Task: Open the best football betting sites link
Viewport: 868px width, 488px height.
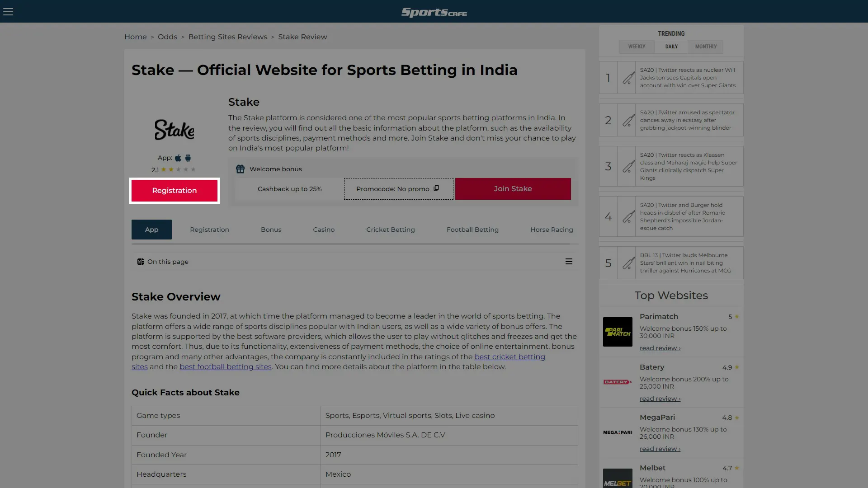Action: (x=225, y=366)
